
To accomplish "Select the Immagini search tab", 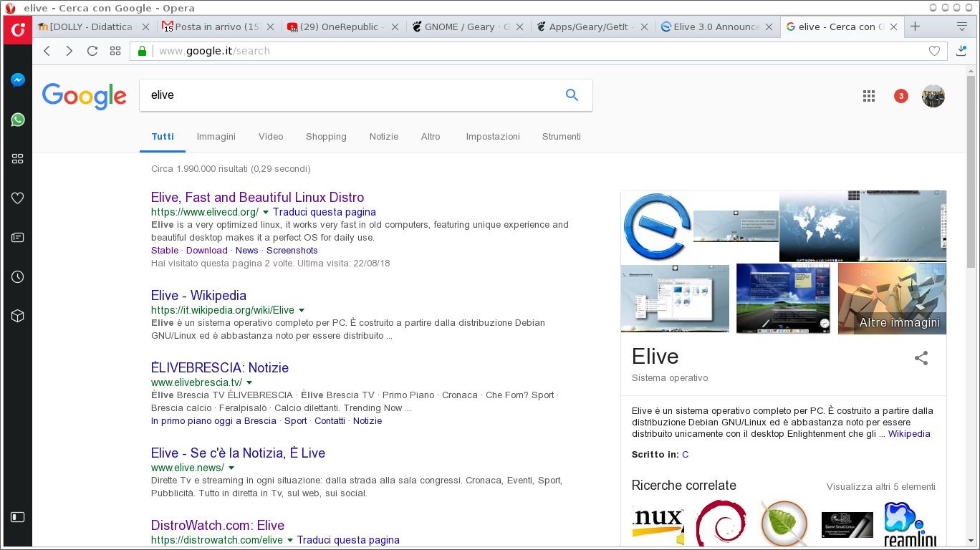I will [x=216, y=136].
